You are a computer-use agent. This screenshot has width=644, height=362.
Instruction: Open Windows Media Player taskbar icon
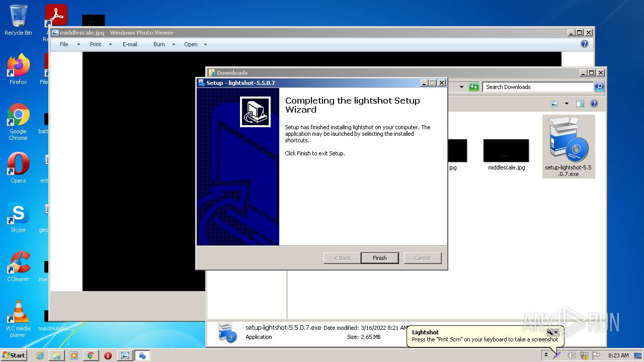(x=74, y=355)
